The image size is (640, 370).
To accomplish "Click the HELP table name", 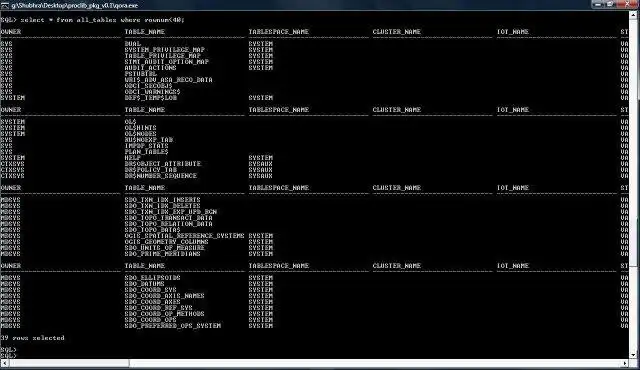I will click(133, 157).
